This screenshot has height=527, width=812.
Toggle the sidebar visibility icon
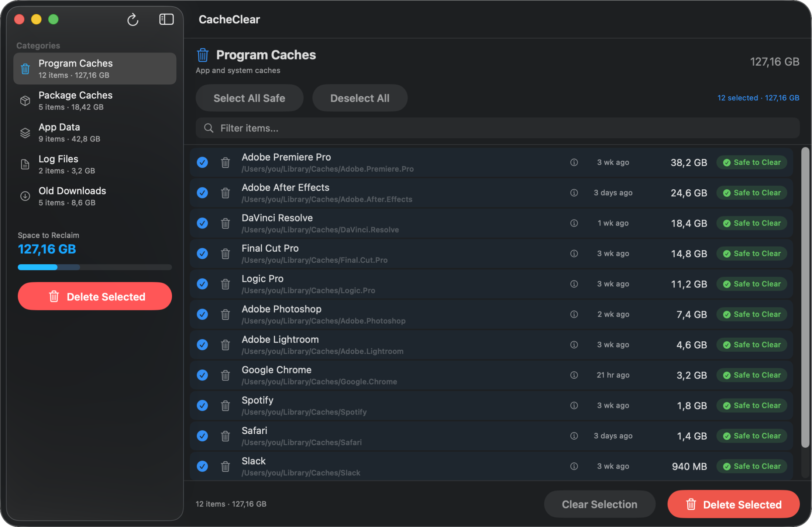[166, 19]
